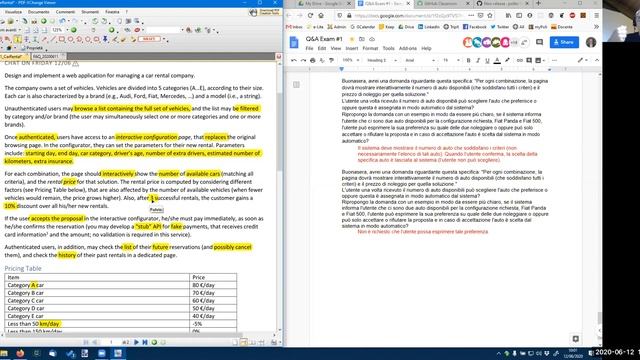The height and width of the screenshot is (360, 640).
Task: Open the GCalendar bookmark
Action: coord(362,27)
